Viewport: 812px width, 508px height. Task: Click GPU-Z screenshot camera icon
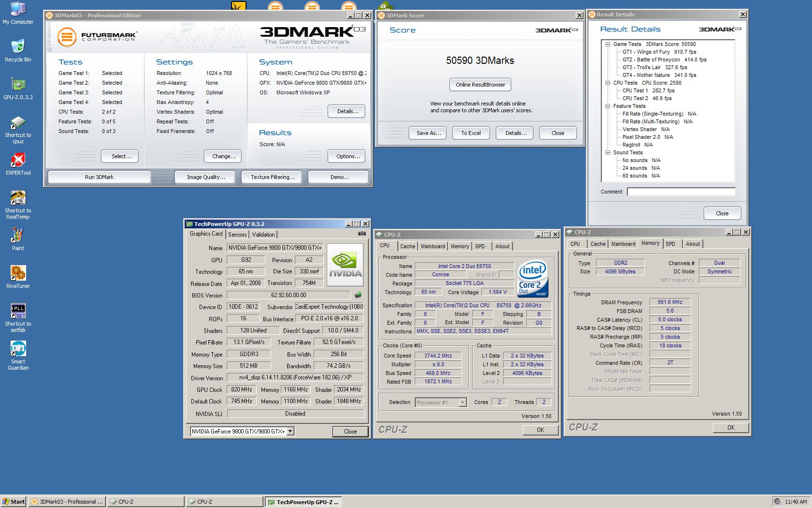click(362, 234)
